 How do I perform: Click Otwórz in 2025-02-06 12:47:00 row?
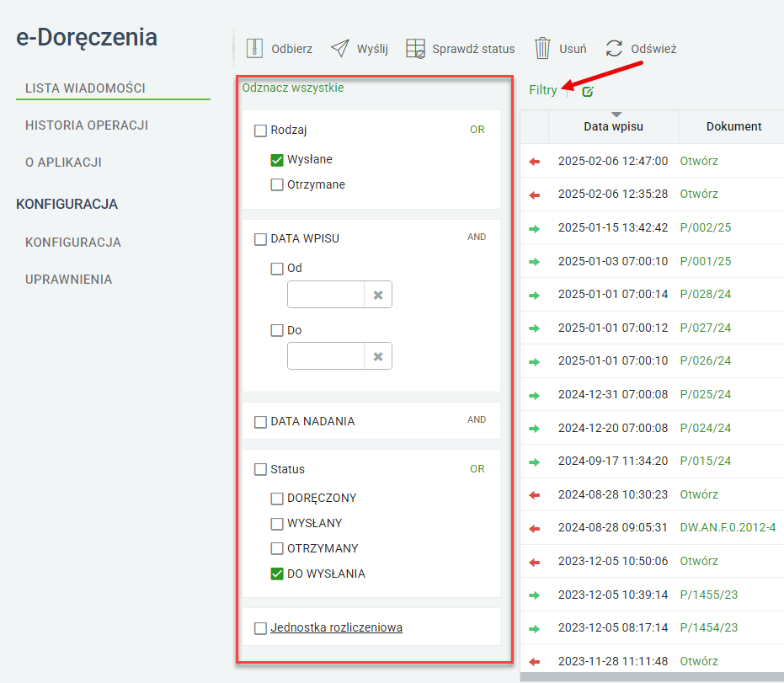pos(699,161)
